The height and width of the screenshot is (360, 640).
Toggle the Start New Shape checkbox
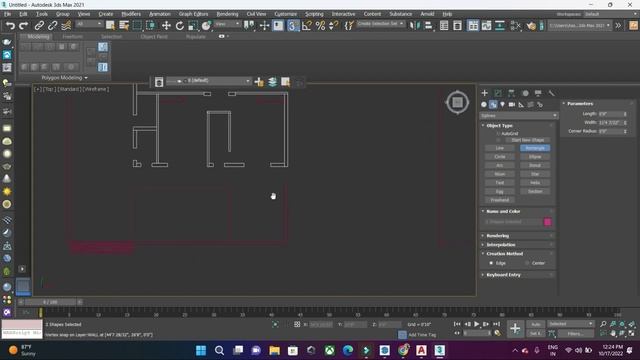pyautogui.click(x=498, y=140)
